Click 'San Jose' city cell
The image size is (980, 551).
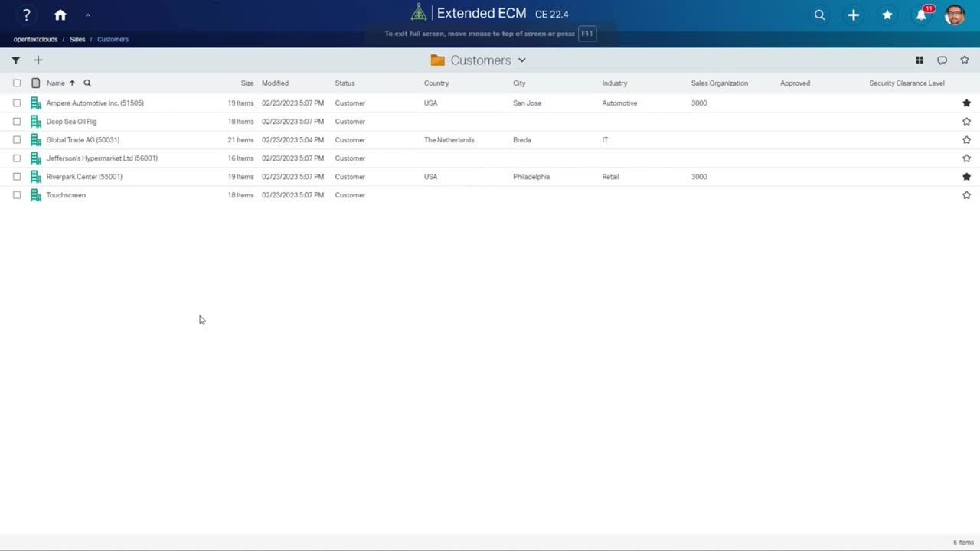point(527,103)
